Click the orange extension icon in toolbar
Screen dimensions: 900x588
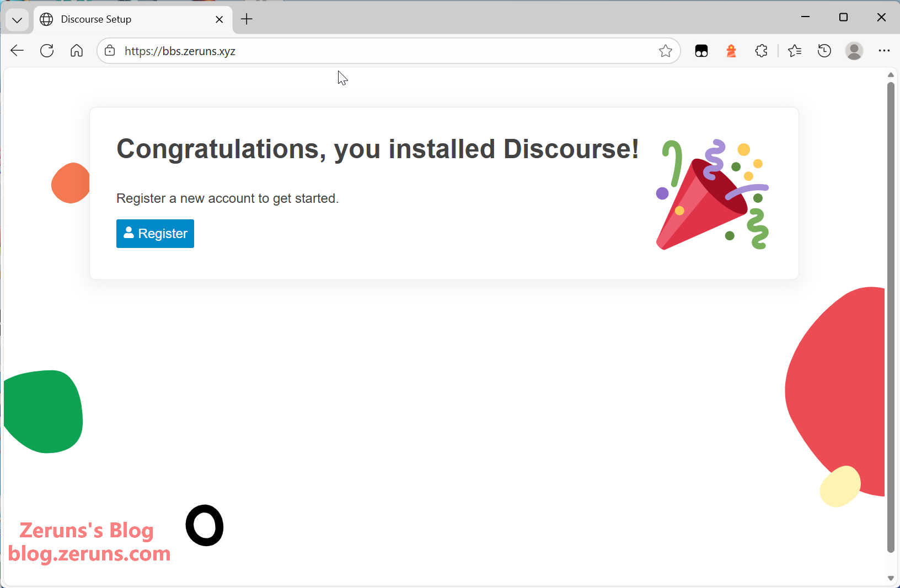[x=731, y=51]
